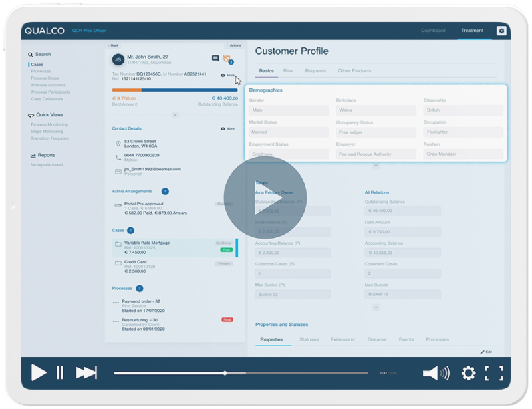Image resolution: width=532 pixels, height=409 pixels.
Task: Expand the chevron below the debt progress bar
Action: [175, 115]
